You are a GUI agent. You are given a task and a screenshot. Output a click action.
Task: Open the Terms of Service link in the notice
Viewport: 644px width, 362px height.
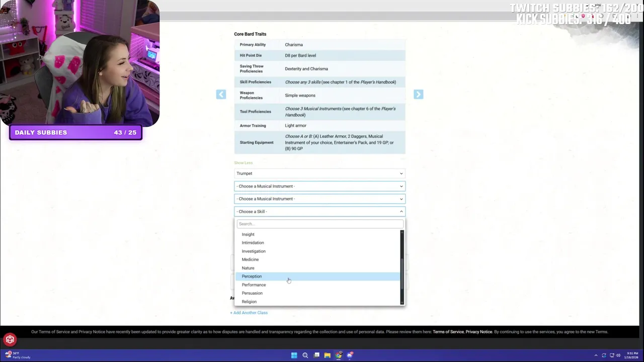point(448,332)
